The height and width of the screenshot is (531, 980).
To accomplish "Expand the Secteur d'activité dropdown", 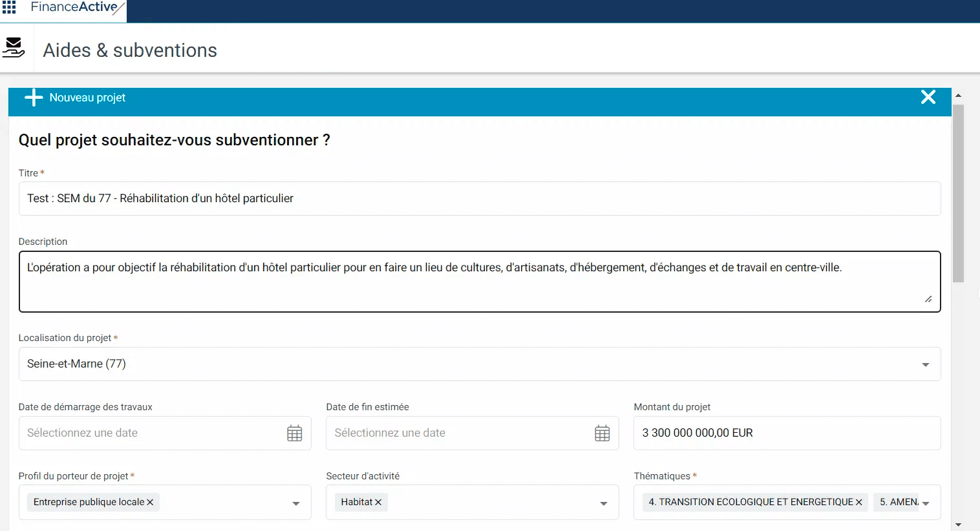I will pos(604,504).
